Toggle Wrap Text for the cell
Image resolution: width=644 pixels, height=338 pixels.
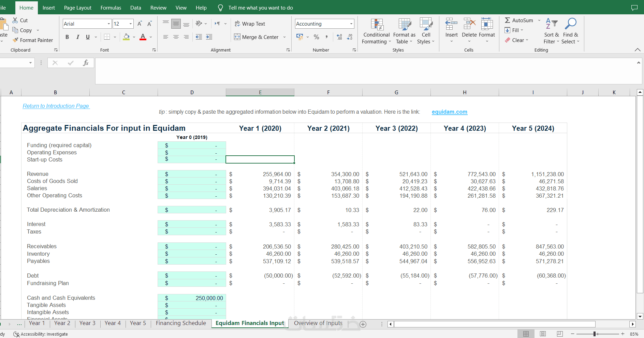(x=250, y=24)
